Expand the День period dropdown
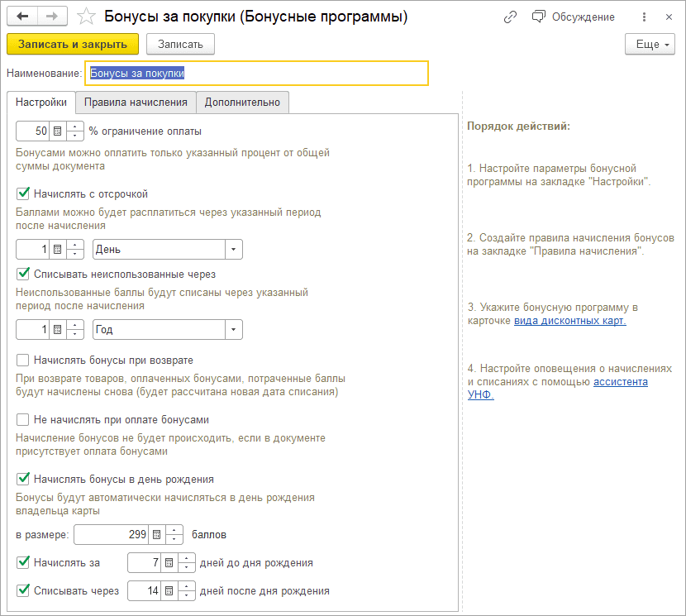Viewport: 686px width, 616px height. [234, 250]
